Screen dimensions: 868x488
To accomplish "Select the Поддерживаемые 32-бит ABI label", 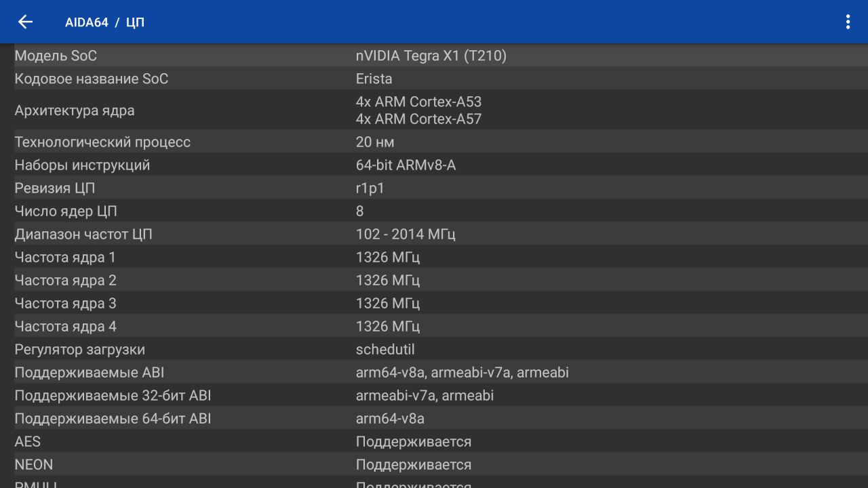I will [113, 396].
